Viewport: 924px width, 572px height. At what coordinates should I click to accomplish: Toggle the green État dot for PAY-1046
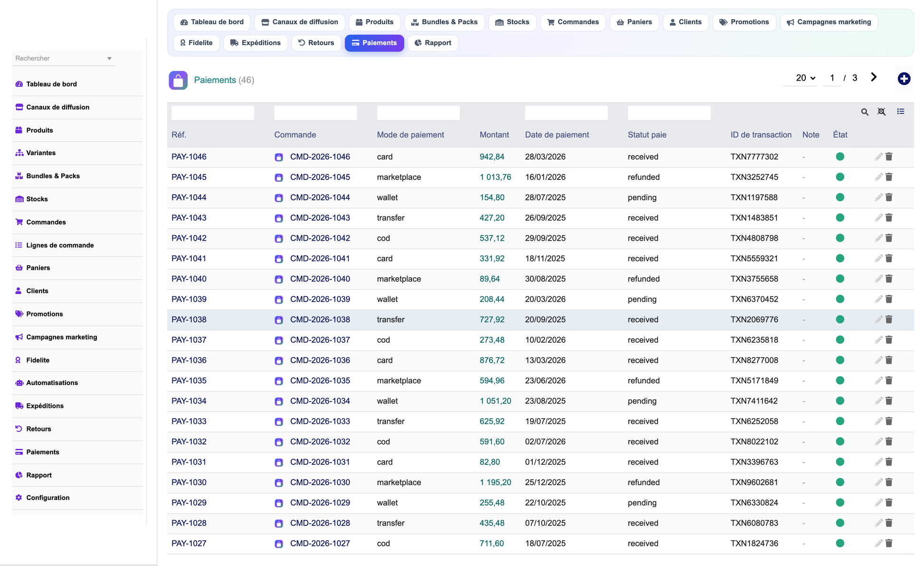[839, 157]
